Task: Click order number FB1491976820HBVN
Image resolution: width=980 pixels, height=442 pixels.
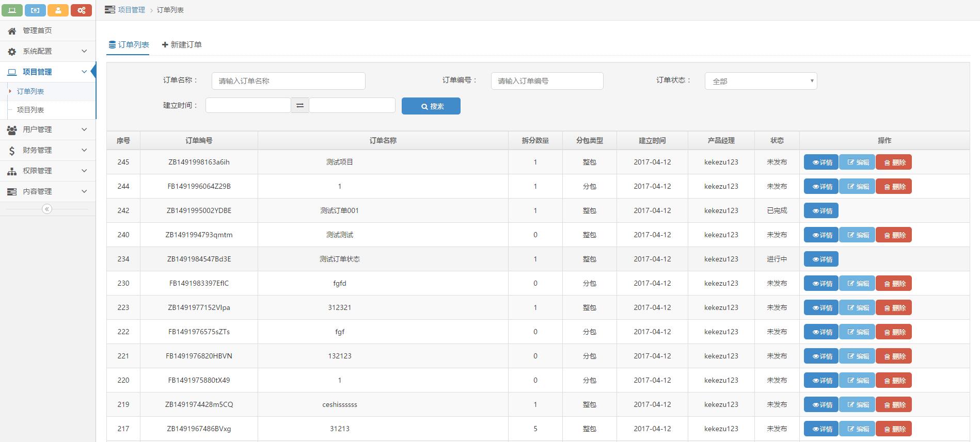Action: pos(199,356)
